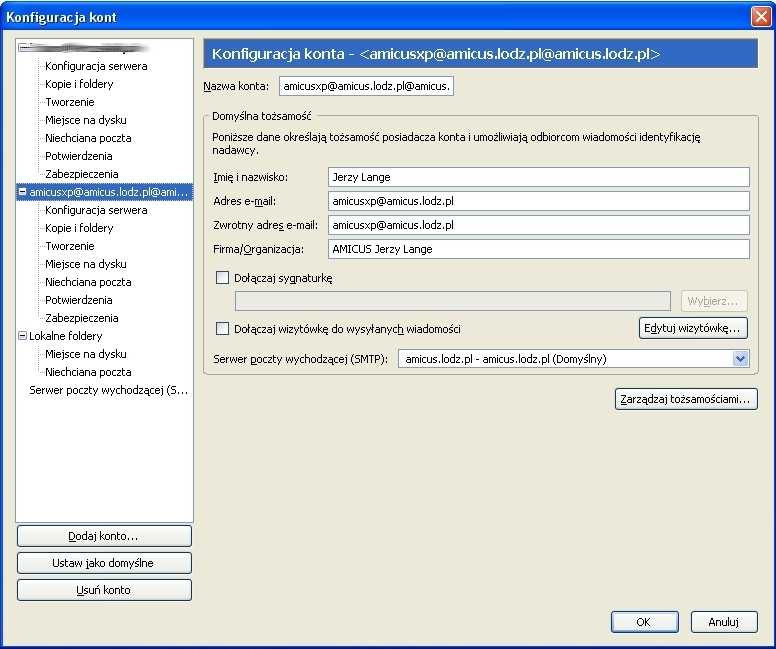Close the Konfiguracja kont window

coord(759,16)
